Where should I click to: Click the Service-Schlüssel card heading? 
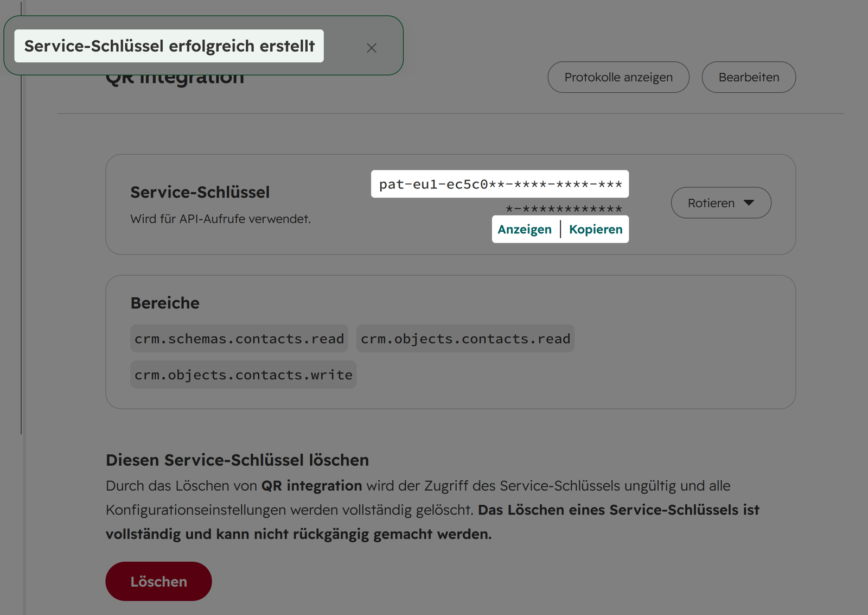coord(200,192)
